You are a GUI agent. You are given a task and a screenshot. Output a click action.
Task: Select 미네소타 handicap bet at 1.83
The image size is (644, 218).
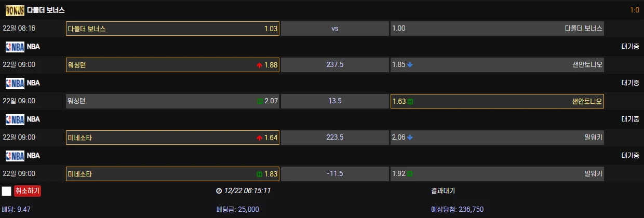172,174
